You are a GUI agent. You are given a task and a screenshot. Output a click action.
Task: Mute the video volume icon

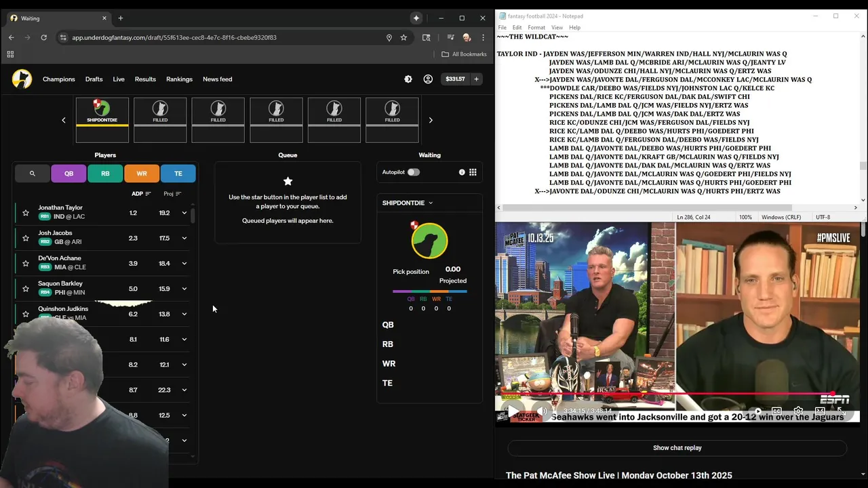click(x=543, y=411)
